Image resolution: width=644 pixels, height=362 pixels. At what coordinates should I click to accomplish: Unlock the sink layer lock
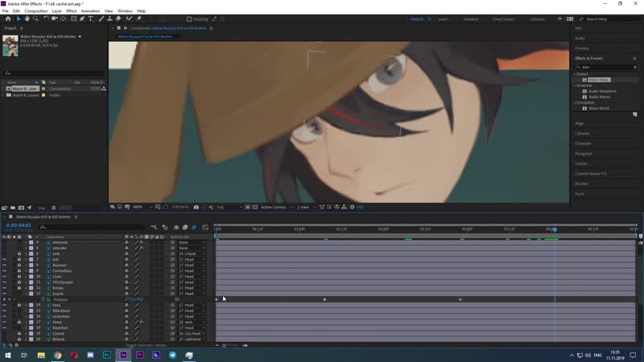coord(19,254)
